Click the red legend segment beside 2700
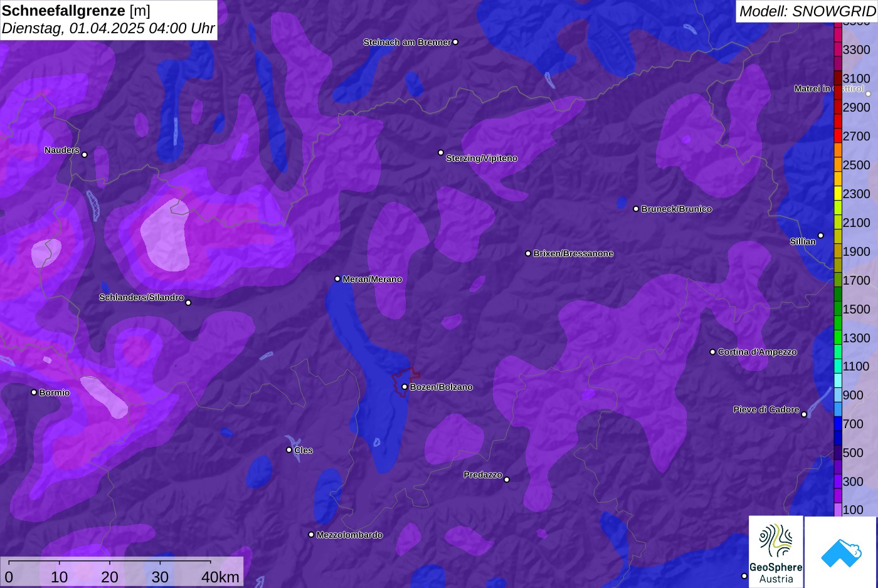This screenshot has width=878, height=588. click(x=838, y=136)
